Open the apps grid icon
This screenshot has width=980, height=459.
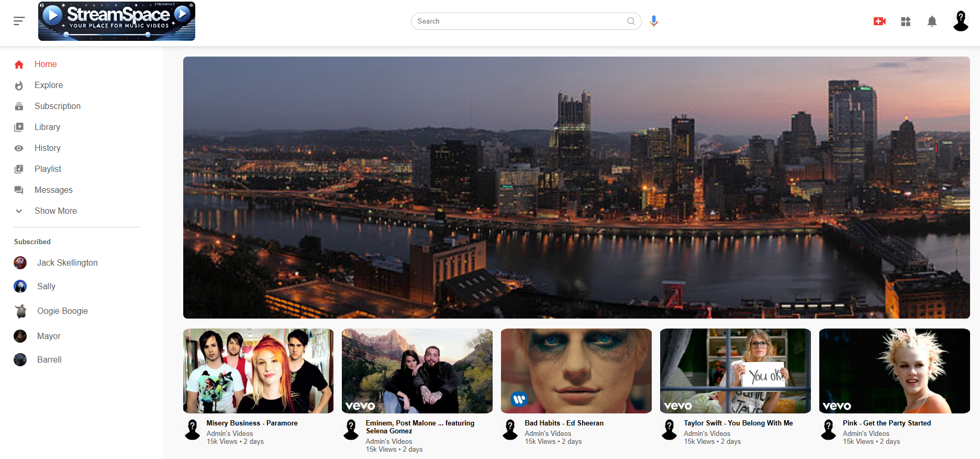[x=906, y=21]
